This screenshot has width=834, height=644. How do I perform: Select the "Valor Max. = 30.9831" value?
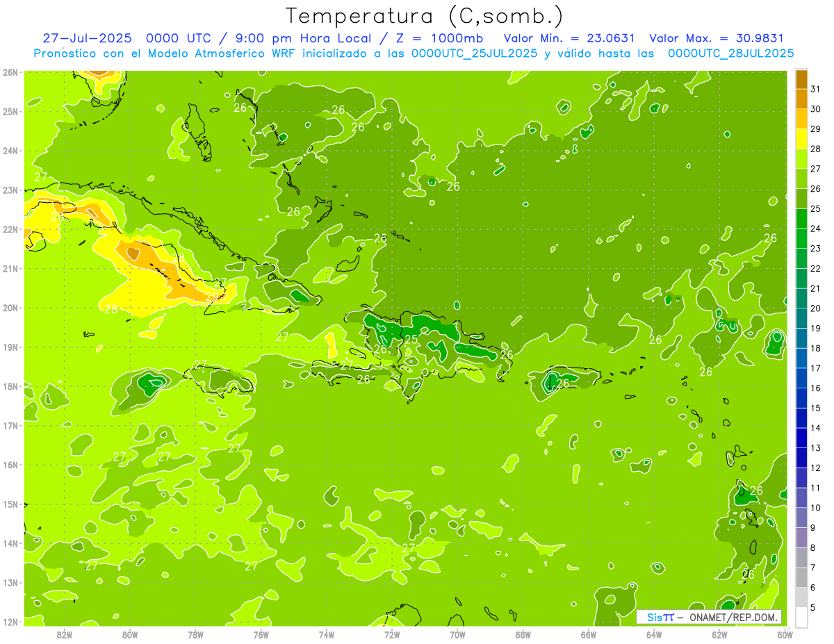pos(716,38)
